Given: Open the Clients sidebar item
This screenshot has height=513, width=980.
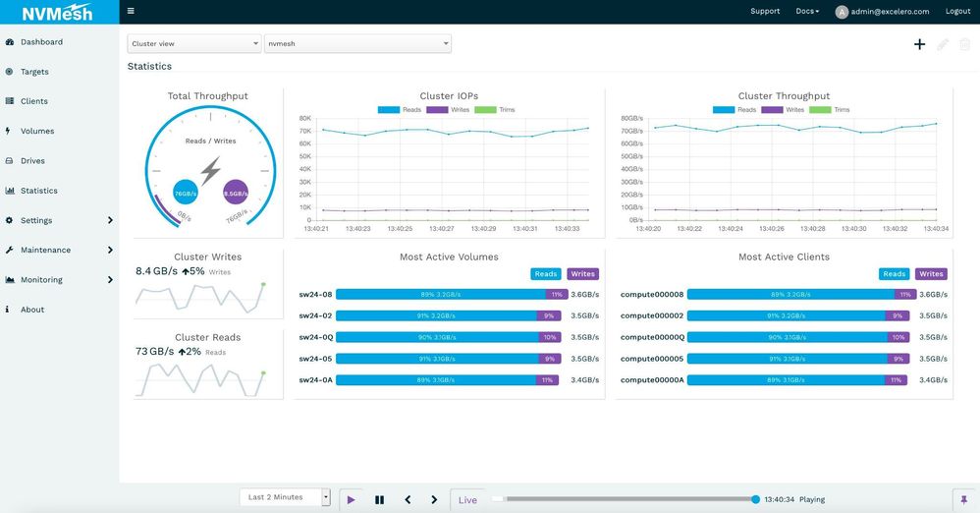Looking at the screenshot, I should pyautogui.click(x=33, y=101).
